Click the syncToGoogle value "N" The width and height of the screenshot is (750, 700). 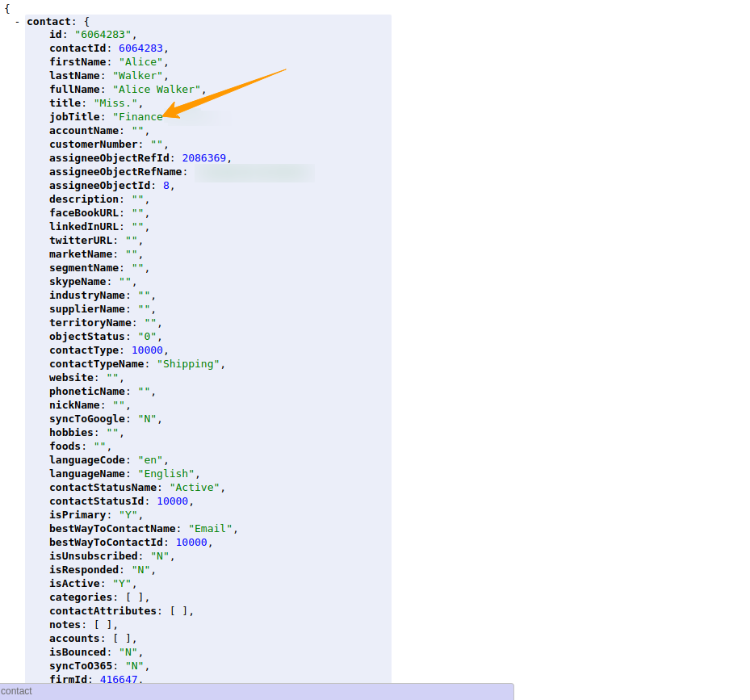point(147,419)
